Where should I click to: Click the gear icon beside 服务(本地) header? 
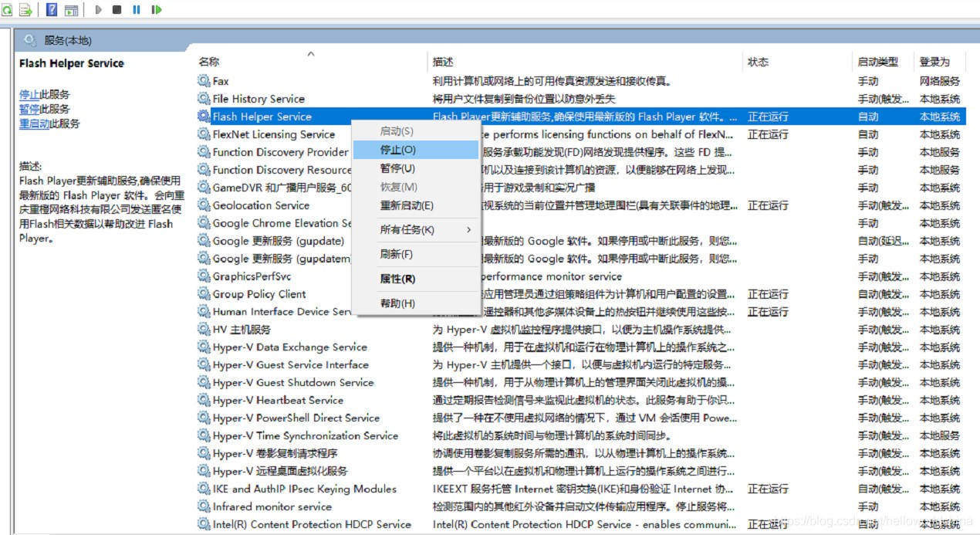coord(30,40)
